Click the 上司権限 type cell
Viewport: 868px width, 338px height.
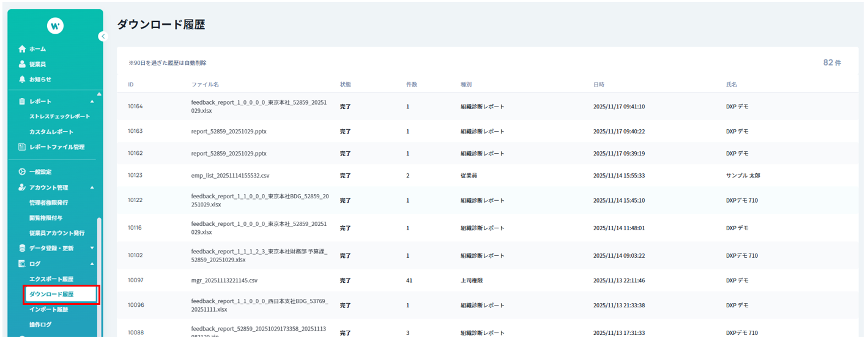(x=472, y=280)
